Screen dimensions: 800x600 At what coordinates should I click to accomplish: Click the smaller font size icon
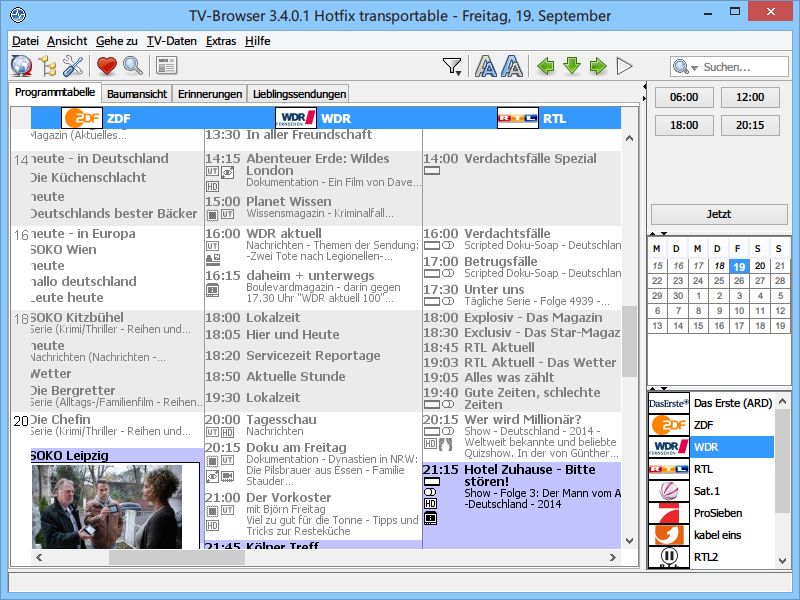[x=486, y=67]
